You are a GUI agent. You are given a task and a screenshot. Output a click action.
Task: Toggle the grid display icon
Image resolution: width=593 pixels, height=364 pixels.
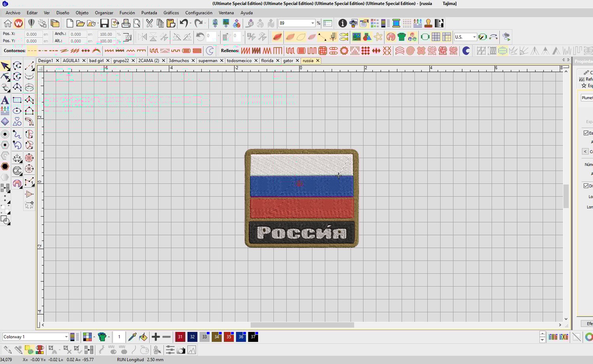[436, 37]
